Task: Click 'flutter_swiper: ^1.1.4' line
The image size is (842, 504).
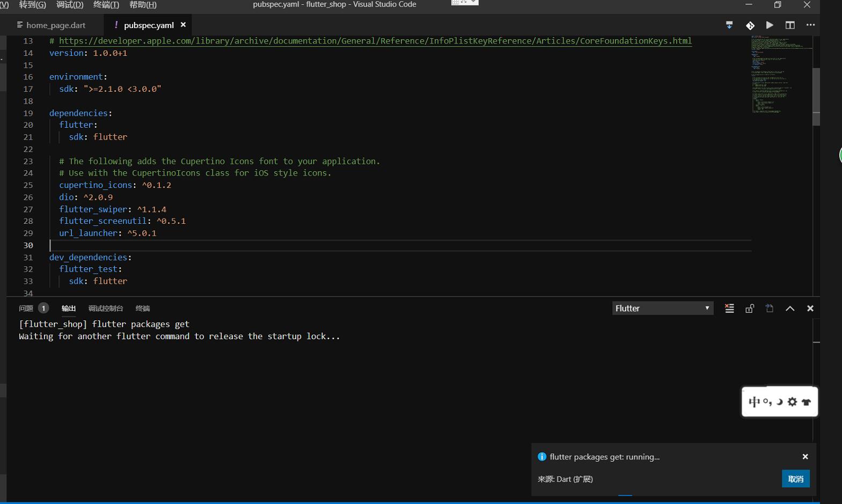Action: click(113, 209)
